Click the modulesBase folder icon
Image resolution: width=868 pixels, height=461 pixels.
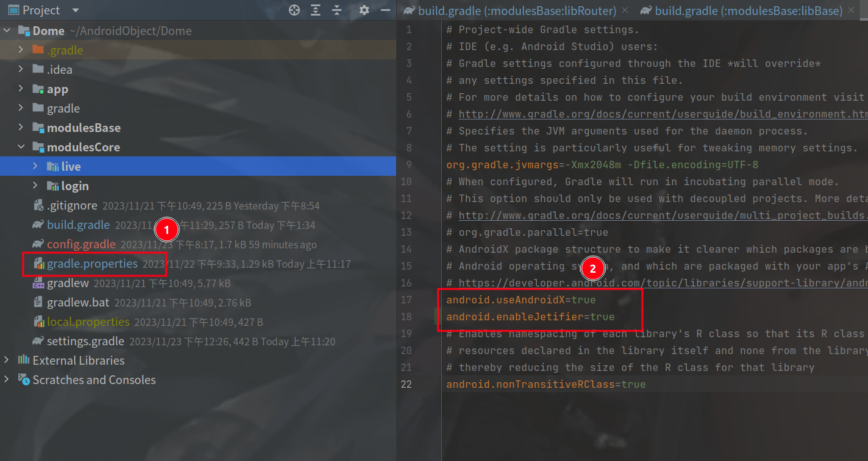click(37, 128)
